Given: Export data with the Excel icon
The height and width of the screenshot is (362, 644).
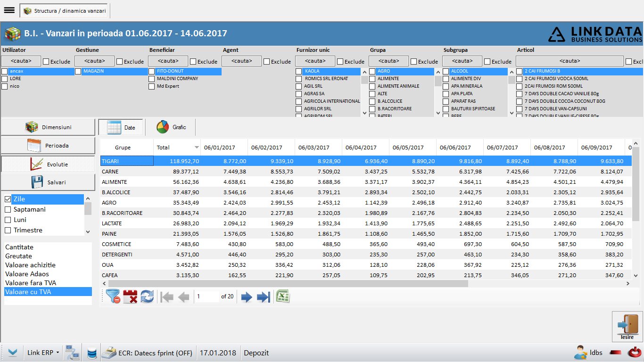Looking at the screenshot, I should click(x=283, y=296).
